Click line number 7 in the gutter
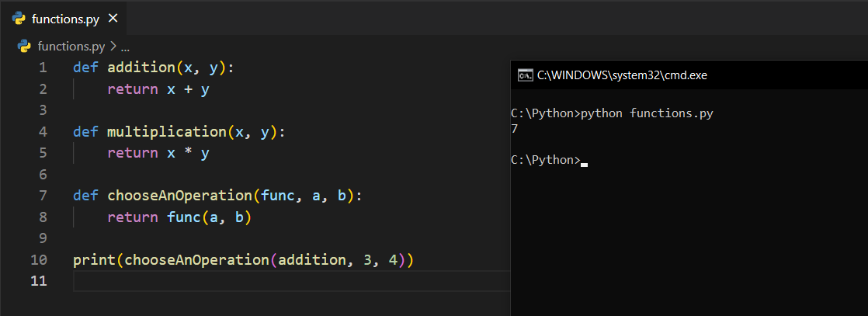This screenshot has height=316, width=868. click(43, 196)
